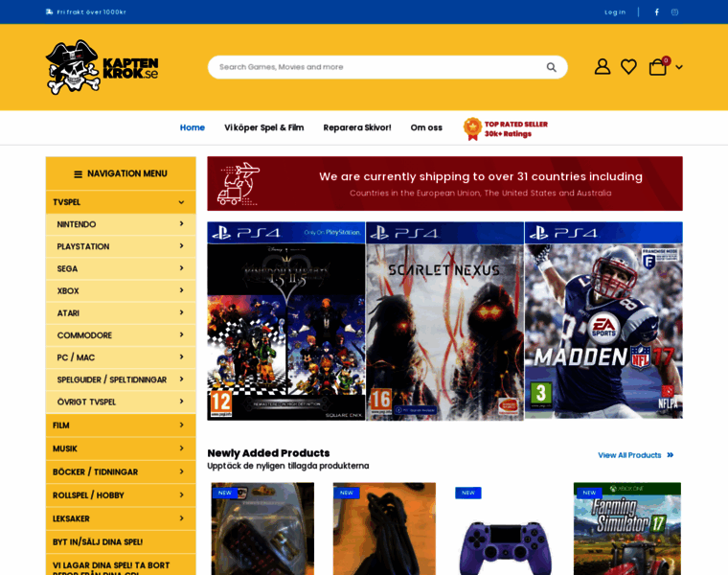728x575 pixels.
Task: Expand the SEGA submenu arrow
Action: coord(182,268)
